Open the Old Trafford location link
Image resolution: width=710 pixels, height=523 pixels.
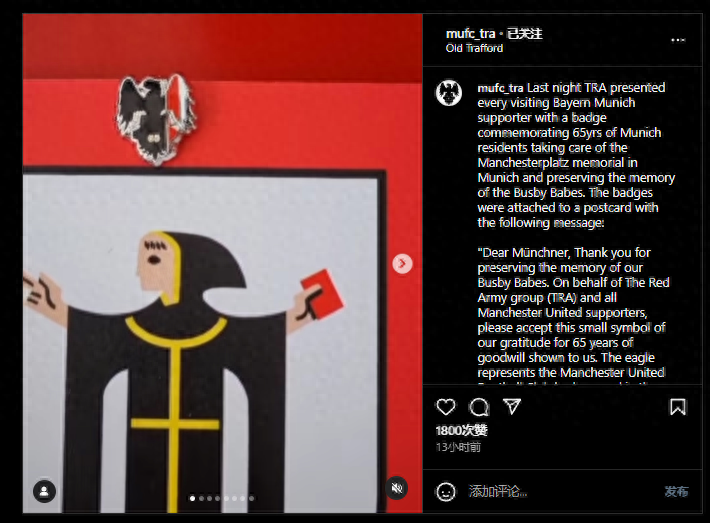pos(474,48)
